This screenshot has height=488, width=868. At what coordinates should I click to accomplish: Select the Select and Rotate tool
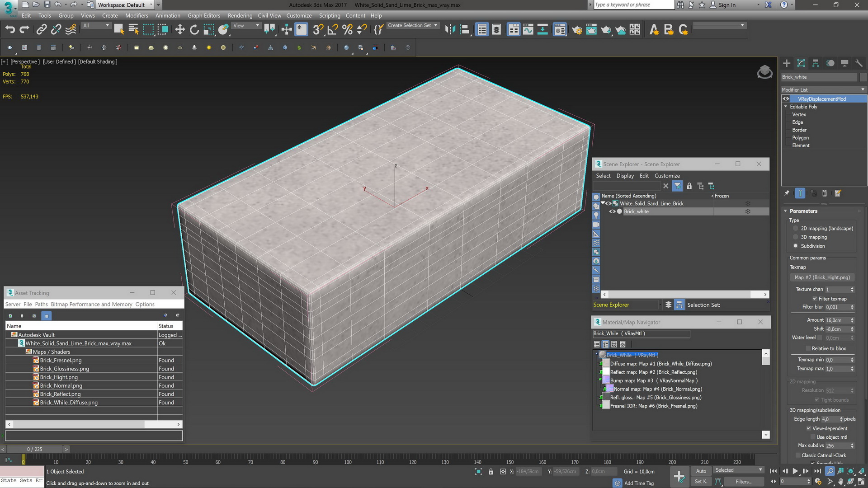[194, 30]
